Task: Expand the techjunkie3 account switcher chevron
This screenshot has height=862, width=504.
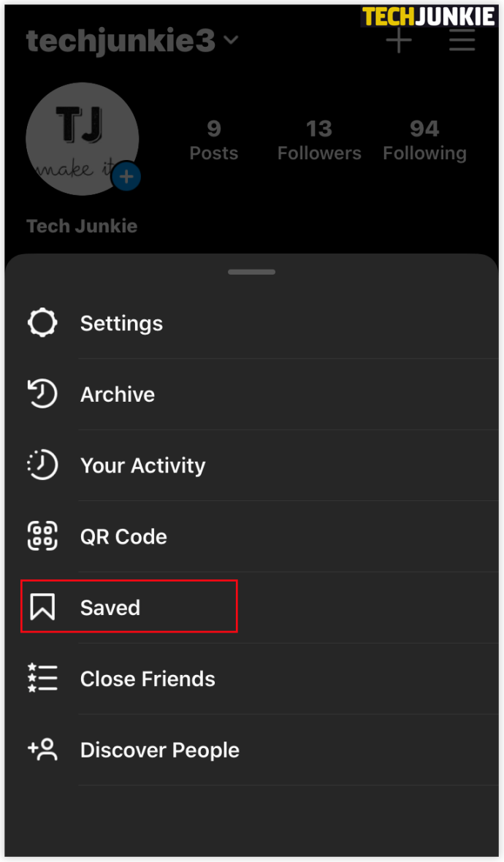Action: coord(232,40)
